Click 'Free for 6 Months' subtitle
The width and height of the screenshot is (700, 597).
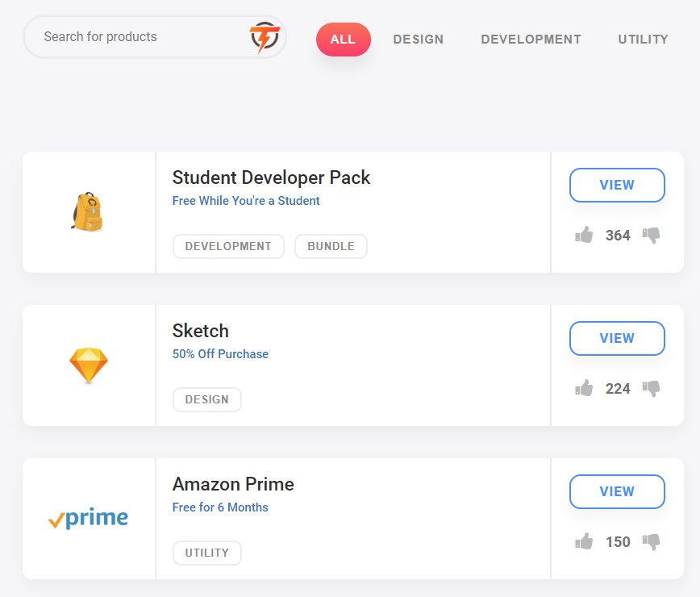(220, 507)
